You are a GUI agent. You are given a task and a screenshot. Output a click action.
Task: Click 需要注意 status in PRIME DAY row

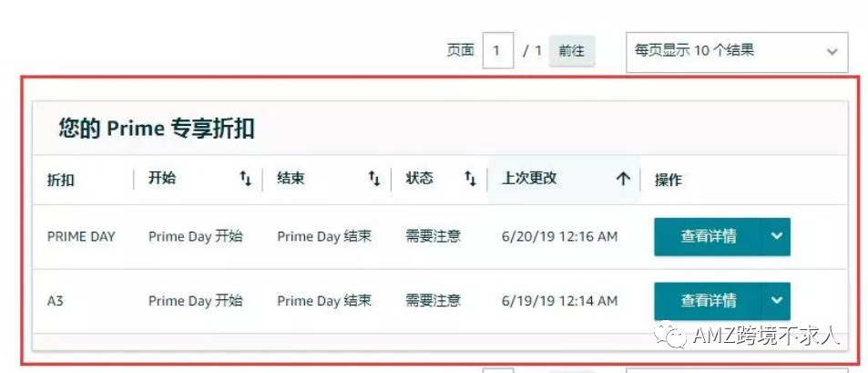pos(433,236)
